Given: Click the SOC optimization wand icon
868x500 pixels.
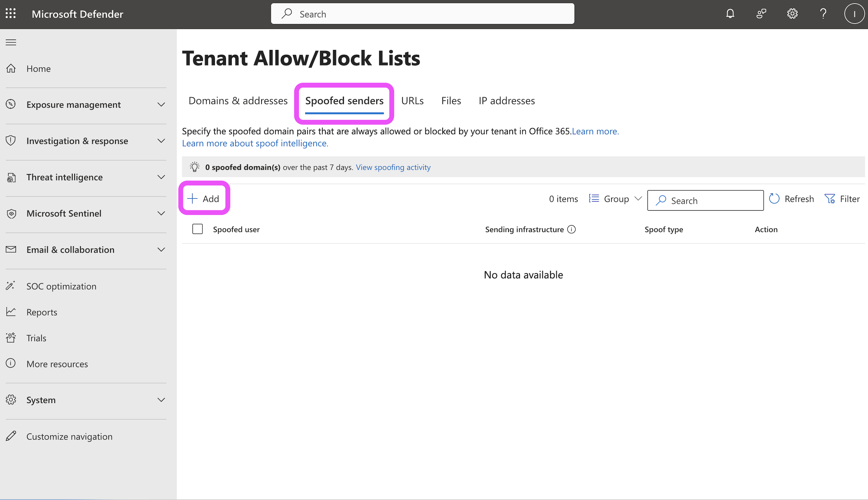Looking at the screenshot, I should coord(11,286).
